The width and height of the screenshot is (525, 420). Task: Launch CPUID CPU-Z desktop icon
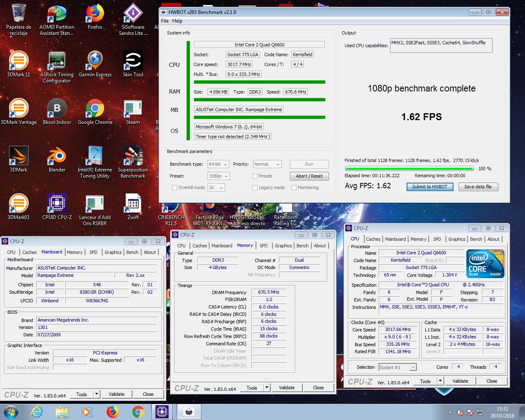pyautogui.click(x=57, y=207)
